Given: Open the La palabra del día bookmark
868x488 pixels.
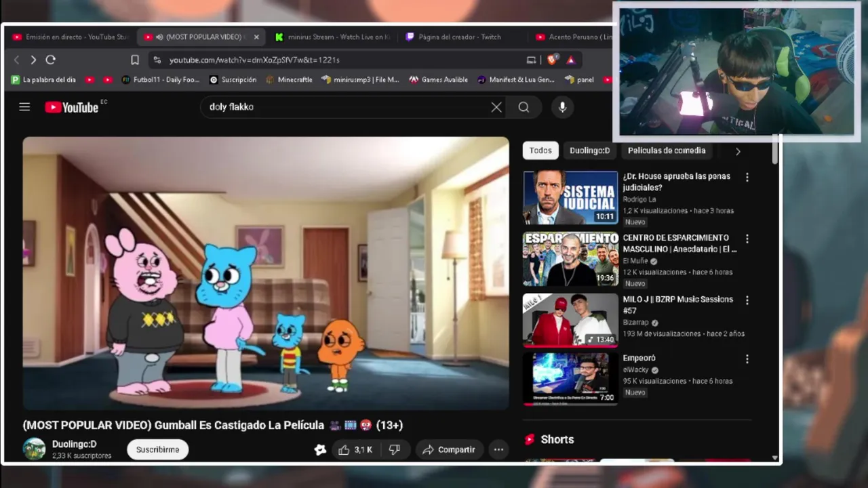Looking at the screenshot, I should point(43,79).
